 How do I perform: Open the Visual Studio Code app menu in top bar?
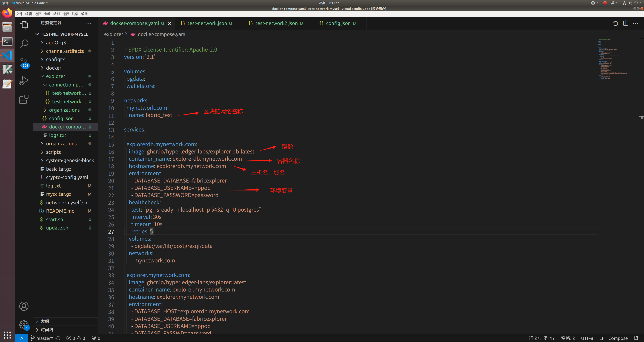click(x=30, y=3)
